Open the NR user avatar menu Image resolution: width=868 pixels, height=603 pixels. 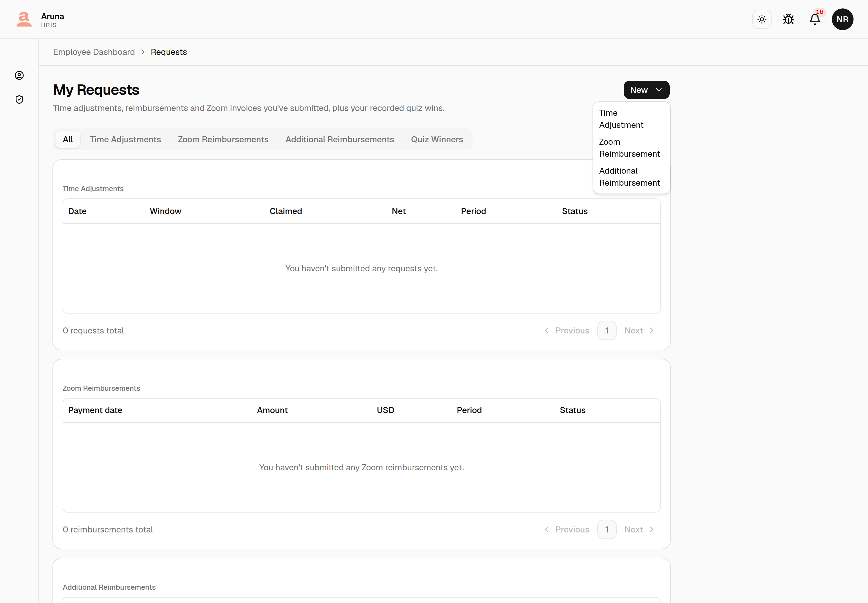click(842, 19)
